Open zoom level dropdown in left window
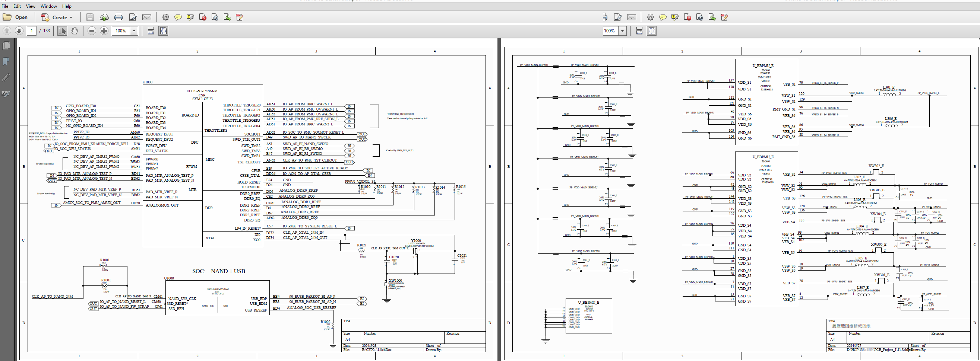The width and height of the screenshot is (980, 361). [x=134, y=31]
